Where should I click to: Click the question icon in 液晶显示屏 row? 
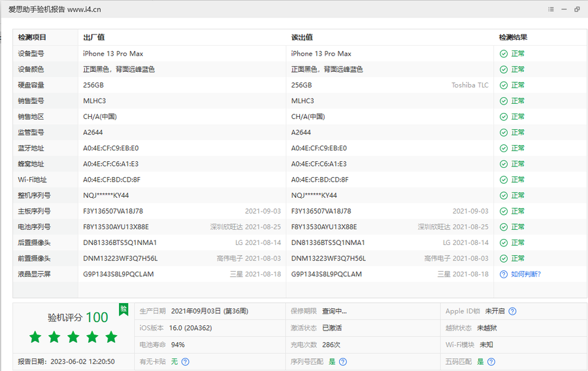click(504, 274)
